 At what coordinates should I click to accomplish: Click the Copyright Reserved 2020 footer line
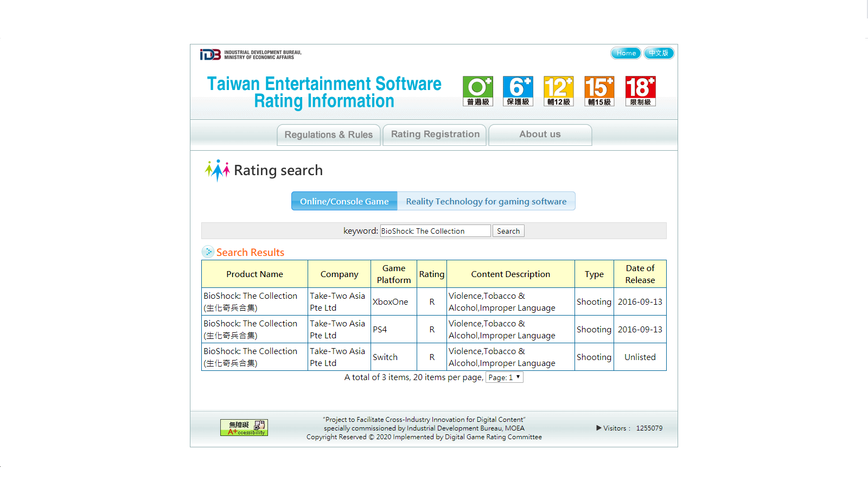point(424,437)
